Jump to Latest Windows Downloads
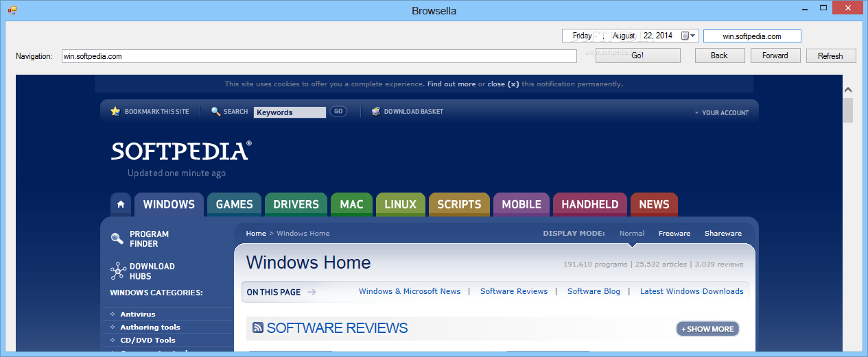The width and height of the screenshot is (868, 357). [692, 291]
